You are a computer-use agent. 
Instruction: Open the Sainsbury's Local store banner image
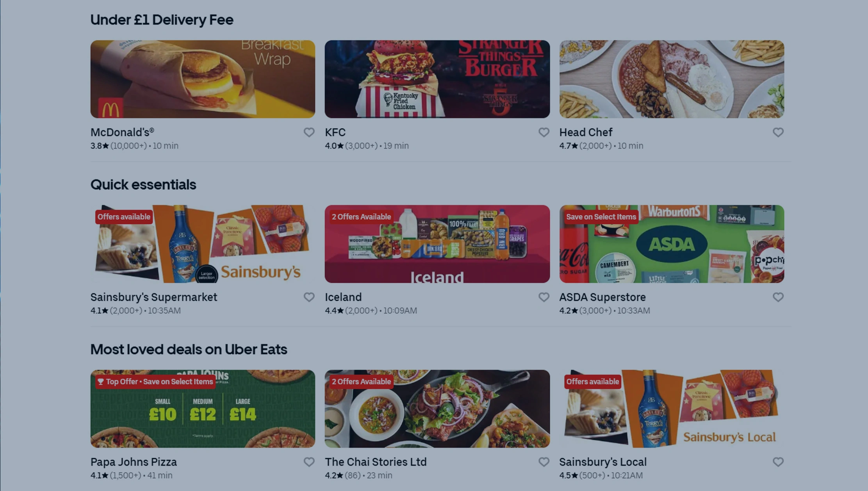tap(672, 409)
